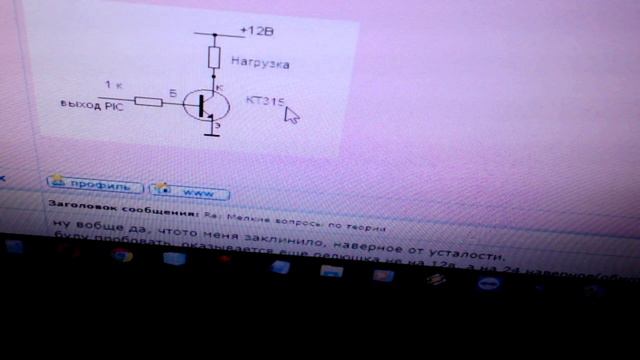640x360 pixels.
Task: Click the '+12В' label in the schematic
Action: 257,31
